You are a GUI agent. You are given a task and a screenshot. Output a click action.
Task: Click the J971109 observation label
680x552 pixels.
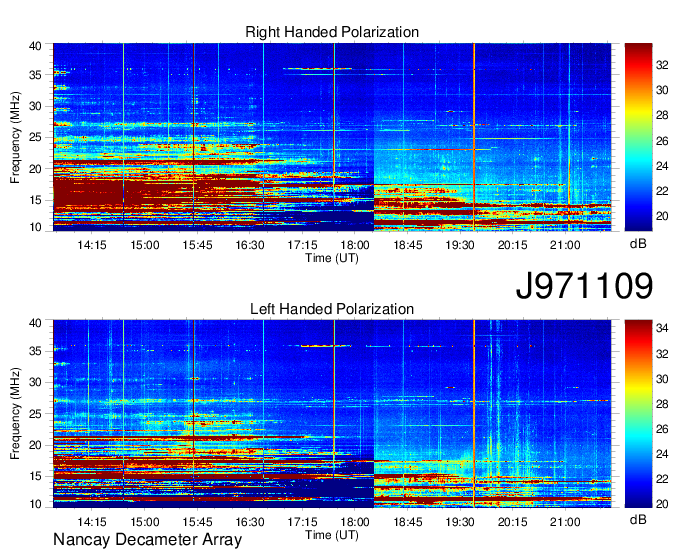(584, 285)
